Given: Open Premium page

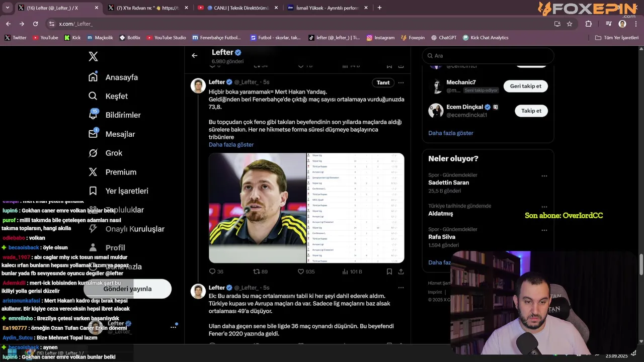Looking at the screenshot, I should tap(112, 172).
